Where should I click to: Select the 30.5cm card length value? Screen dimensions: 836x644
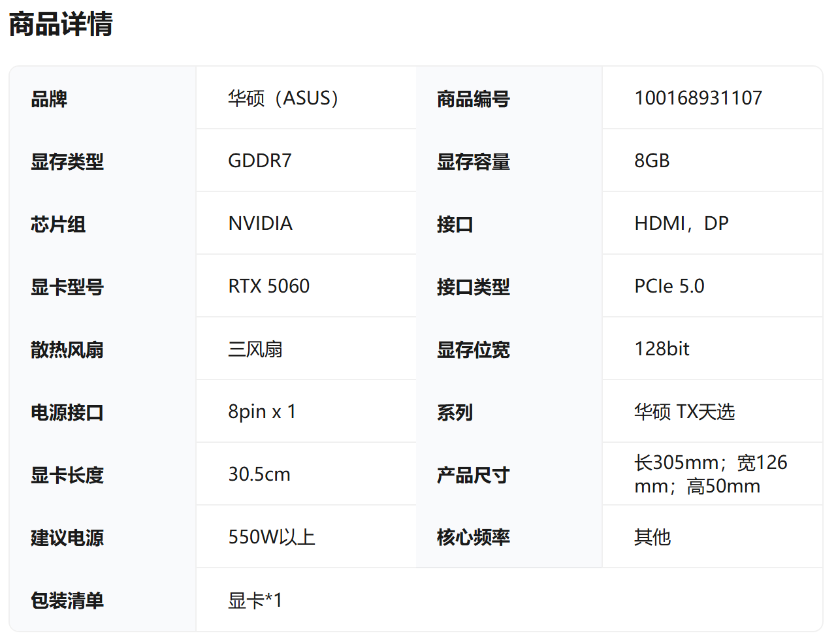click(x=259, y=474)
